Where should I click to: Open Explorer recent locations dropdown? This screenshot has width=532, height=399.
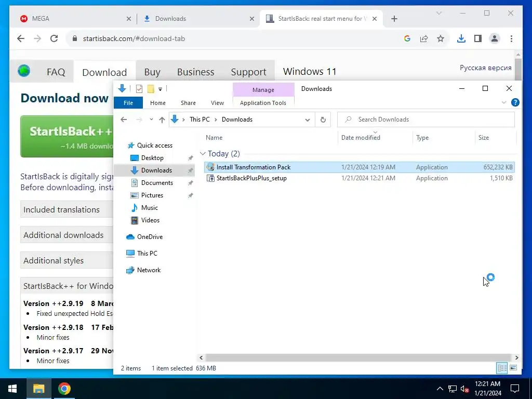(x=151, y=119)
